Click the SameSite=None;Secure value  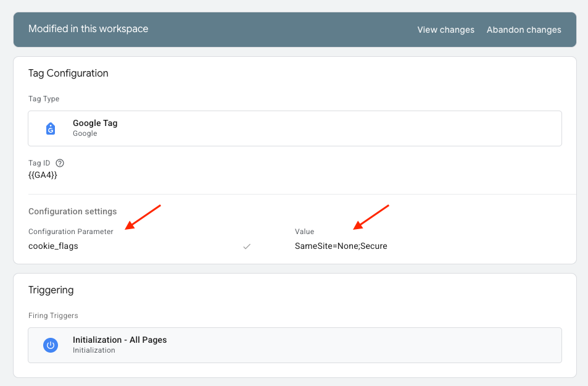click(341, 246)
